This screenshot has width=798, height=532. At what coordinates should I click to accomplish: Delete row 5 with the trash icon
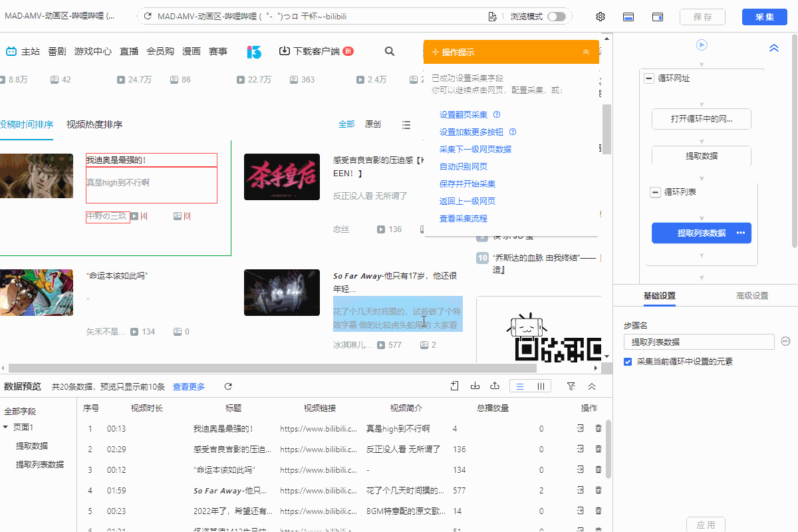pos(598,511)
